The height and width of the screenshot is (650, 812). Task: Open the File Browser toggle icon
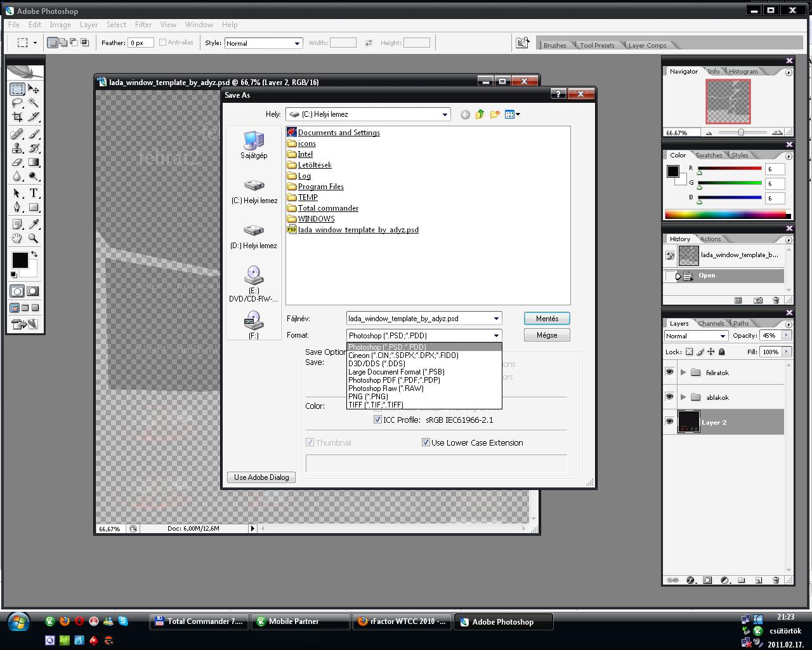click(523, 43)
